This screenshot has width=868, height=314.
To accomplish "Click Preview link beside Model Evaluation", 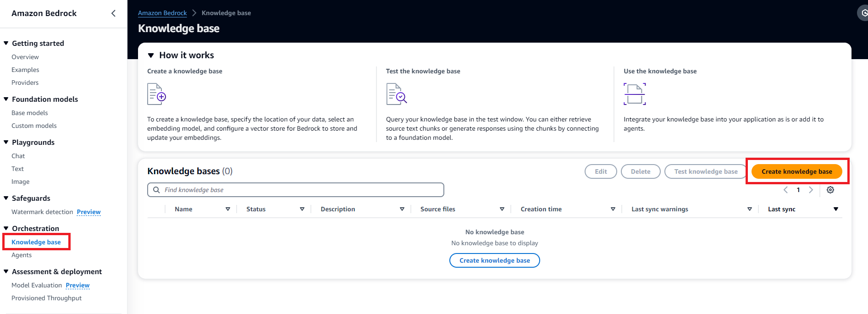I will pyautogui.click(x=77, y=285).
